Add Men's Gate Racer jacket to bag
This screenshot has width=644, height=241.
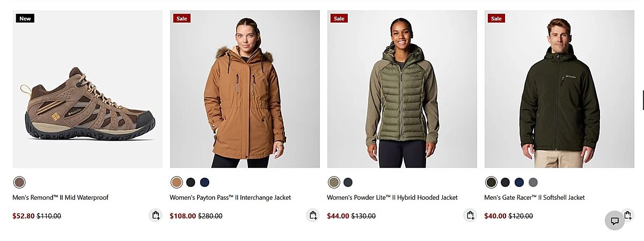628,215
